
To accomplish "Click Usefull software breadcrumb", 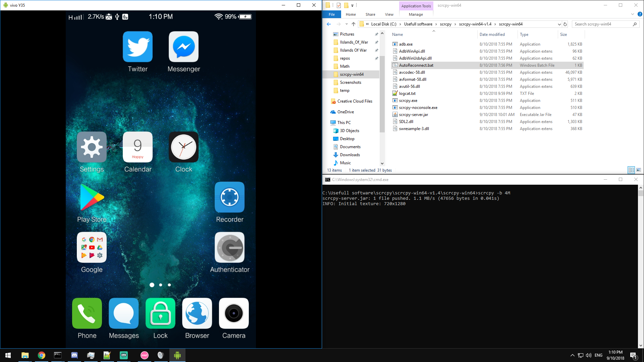I will coord(418,24).
